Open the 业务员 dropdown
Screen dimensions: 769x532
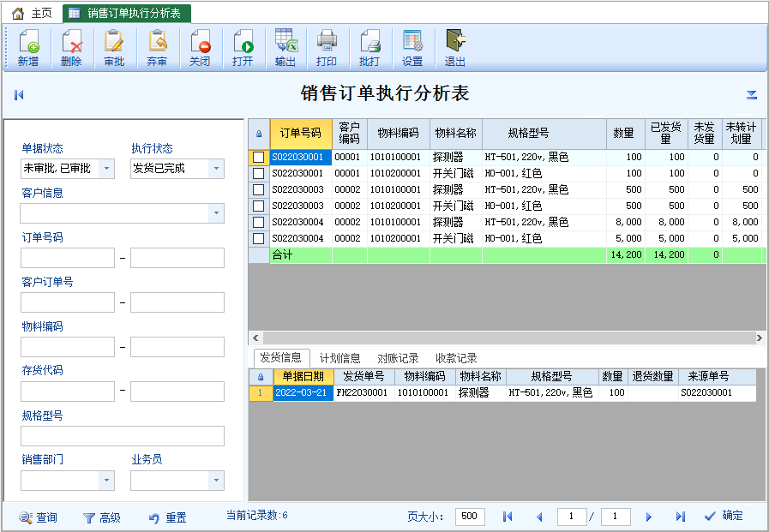[216, 481]
